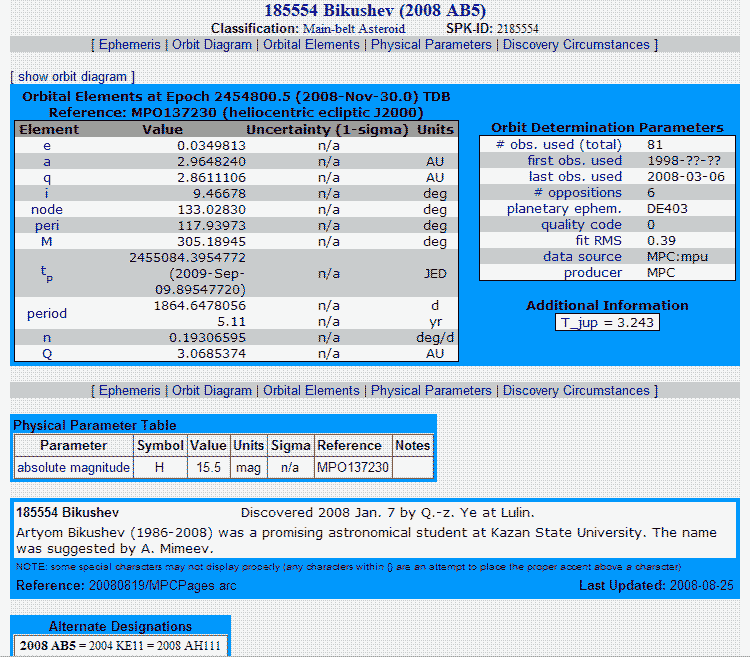Click the T_jup = 3.243 box
The image size is (750, 657).
pyautogui.click(x=607, y=322)
